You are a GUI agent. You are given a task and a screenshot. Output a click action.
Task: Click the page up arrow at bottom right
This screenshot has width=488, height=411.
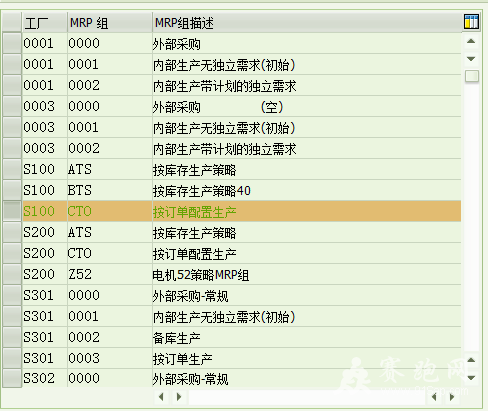pos(471,360)
